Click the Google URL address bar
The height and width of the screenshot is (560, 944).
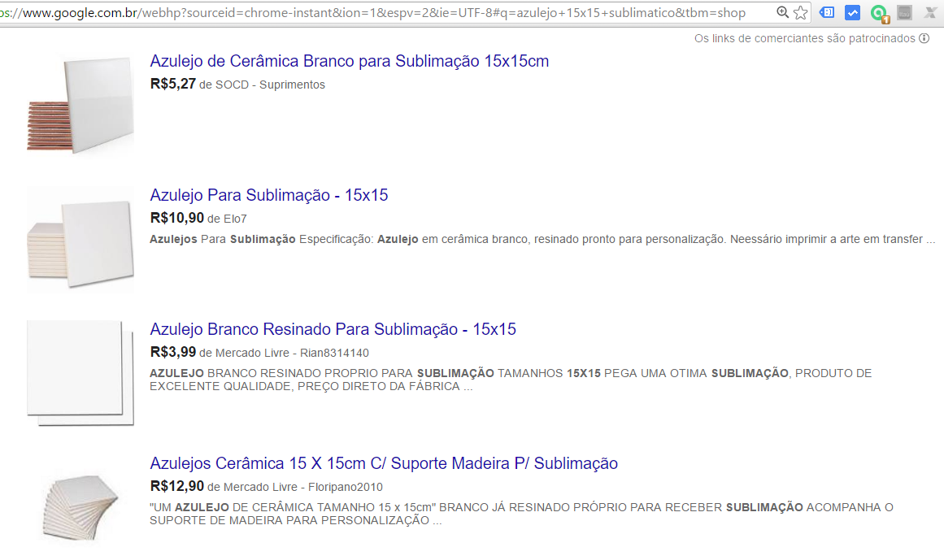pyautogui.click(x=385, y=13)
